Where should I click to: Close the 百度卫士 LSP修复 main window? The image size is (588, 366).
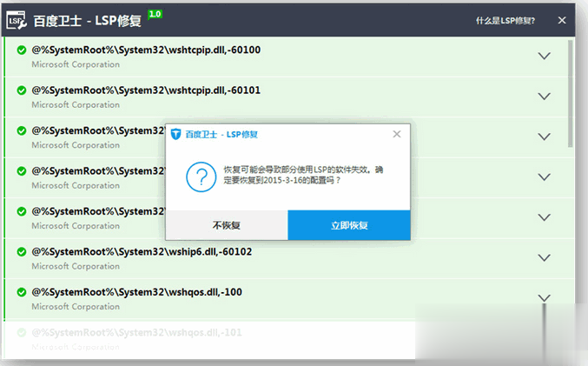562,20
